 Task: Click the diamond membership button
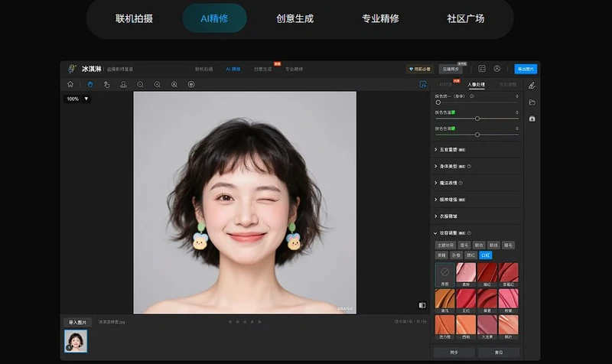[x=419, y=69]
